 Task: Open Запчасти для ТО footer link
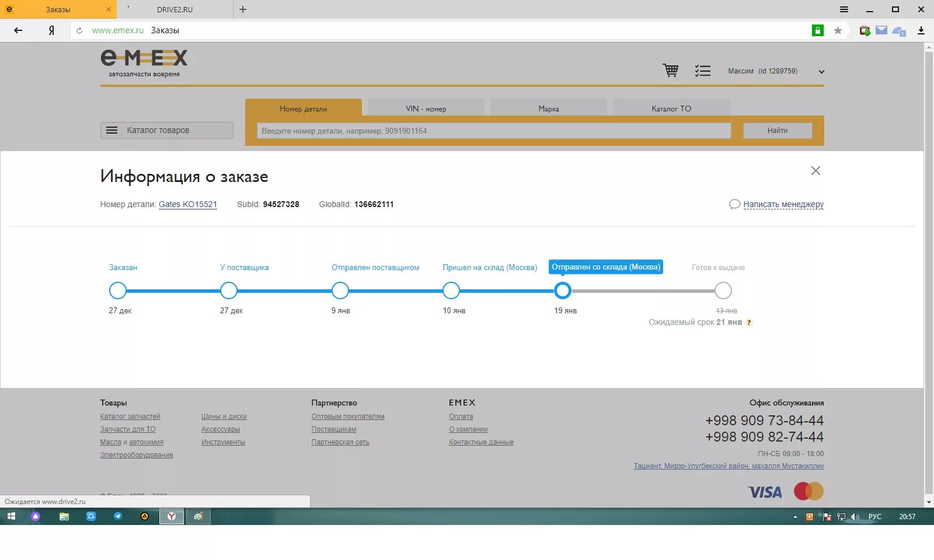(x=128, y=429)
